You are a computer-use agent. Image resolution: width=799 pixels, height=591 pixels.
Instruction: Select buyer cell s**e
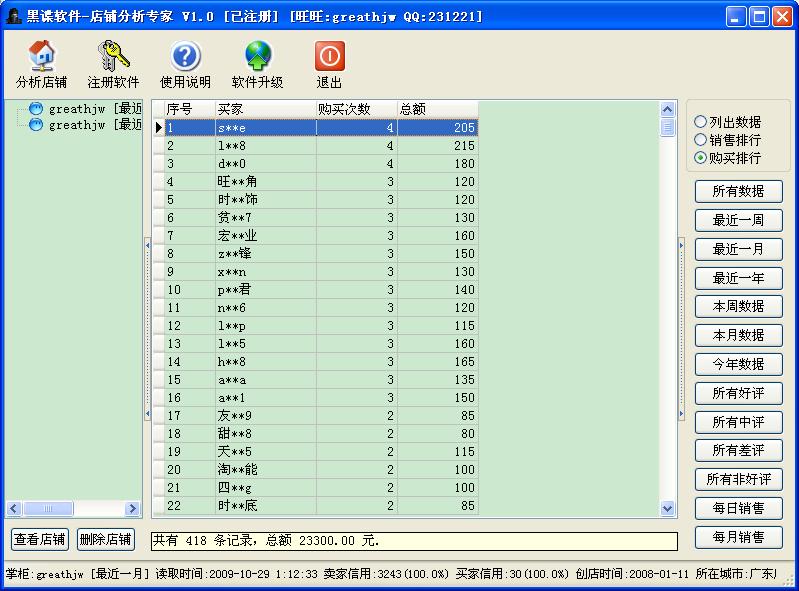(x=265, y=127)
